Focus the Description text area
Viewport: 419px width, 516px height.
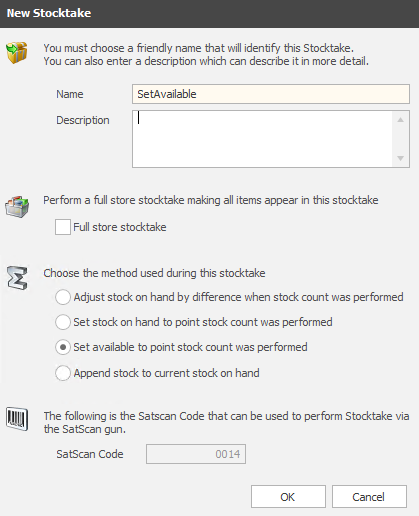pyautogui.click(x=262, y=139)
